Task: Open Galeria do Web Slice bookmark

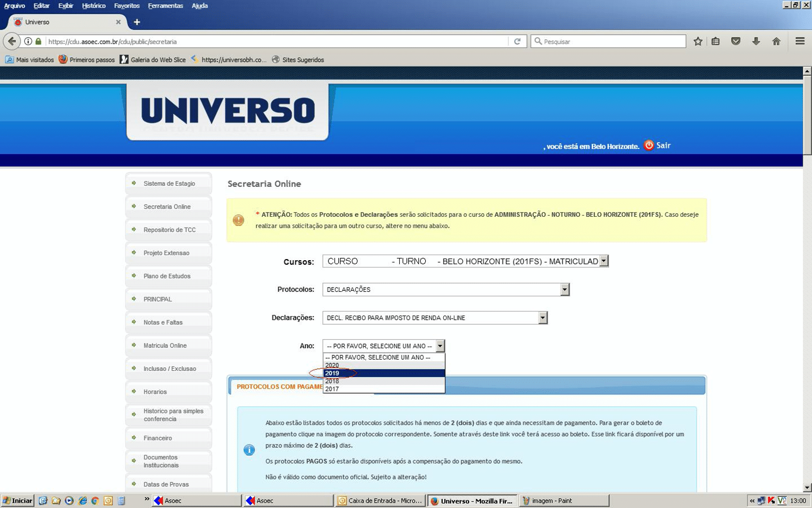Action: [x=153, y=59]
